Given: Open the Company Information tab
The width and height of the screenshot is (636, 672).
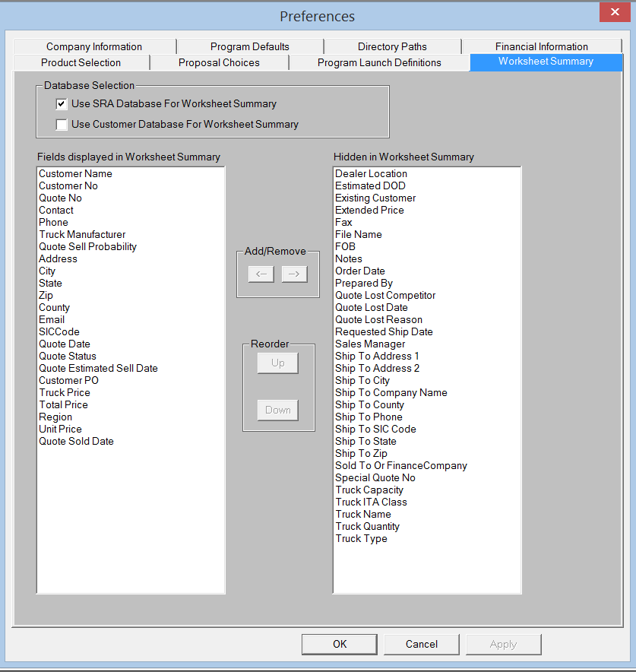Looking at the screenshot, I should click(94, 46).
